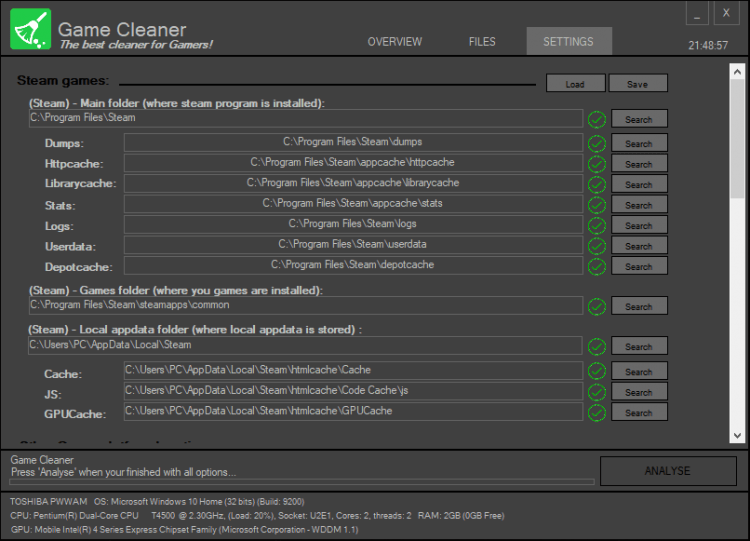
Task: Click the Steam main folder path field
Action: (x=305, y=118)
